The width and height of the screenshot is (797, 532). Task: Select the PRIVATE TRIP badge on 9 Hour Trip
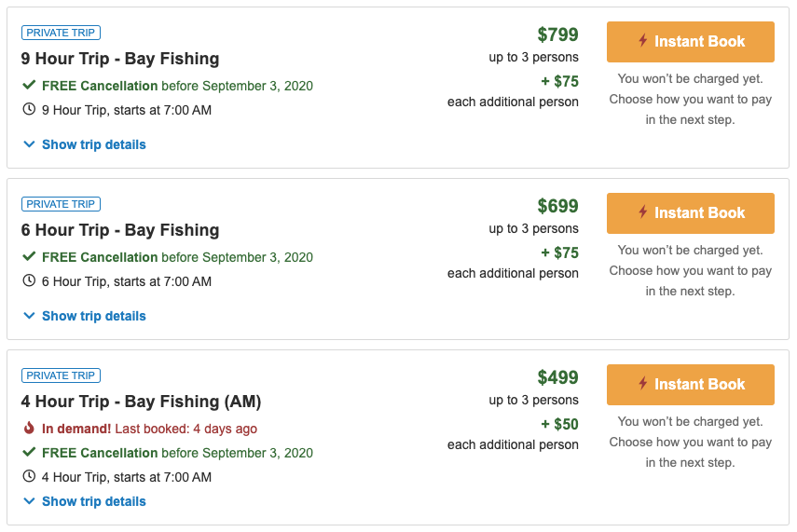click(61, 33)
